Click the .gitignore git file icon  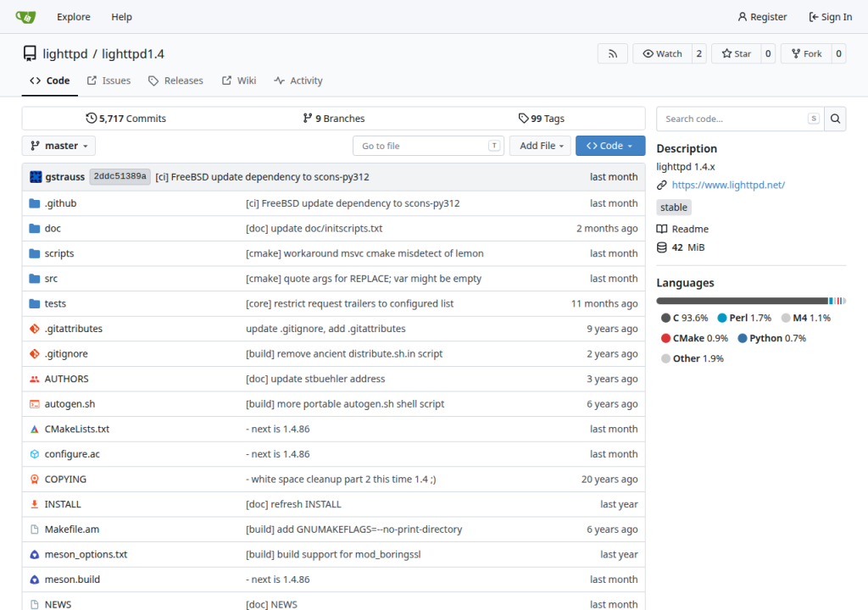[34, 353]
